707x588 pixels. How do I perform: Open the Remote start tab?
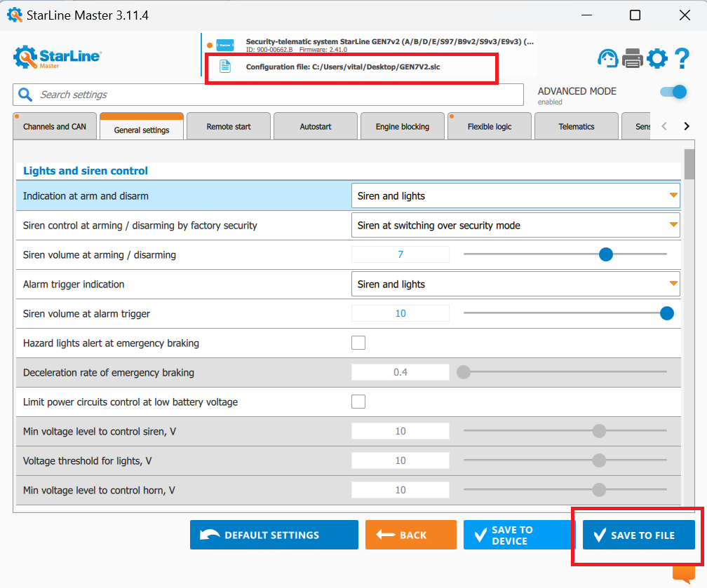tap(229, 126)
